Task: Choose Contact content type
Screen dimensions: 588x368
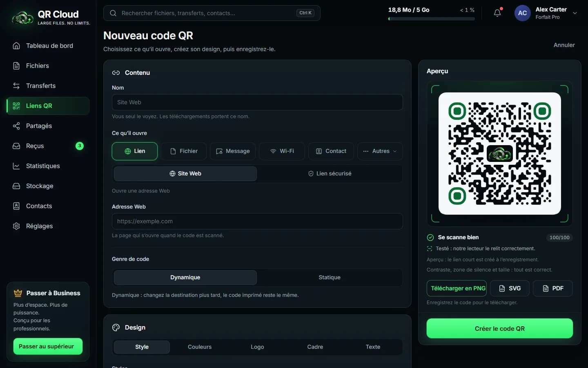Action: (331, 151)
